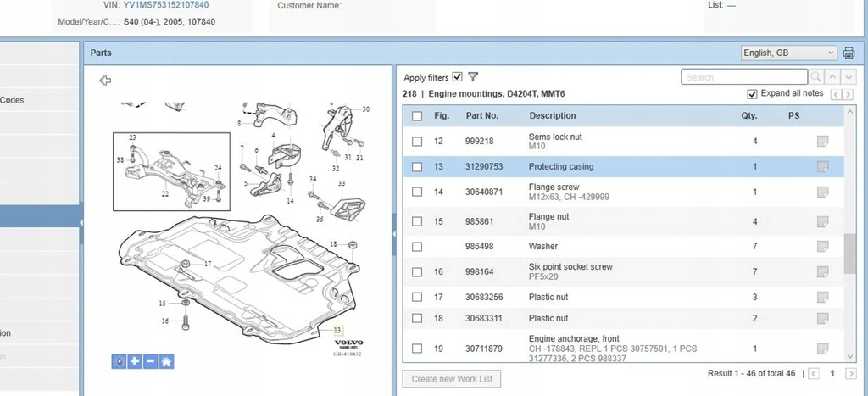This screenshot has height=396, width=868.
Task: Click callout 17 on the diagram
Action: click(208, 265)
